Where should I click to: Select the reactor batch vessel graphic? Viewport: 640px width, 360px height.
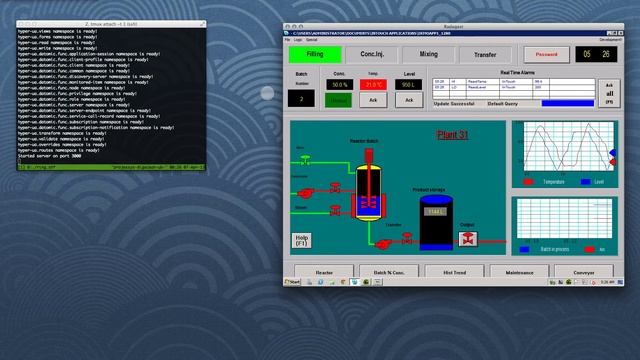[369, 193]
